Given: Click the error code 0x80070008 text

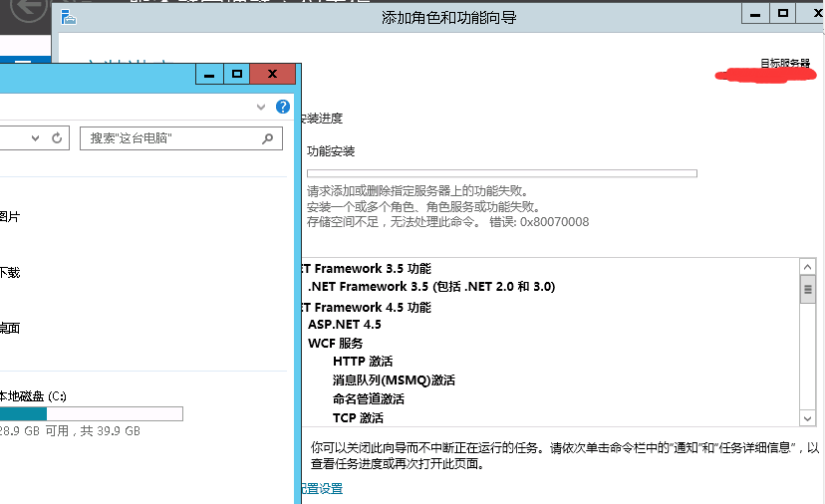Looking at the screenshot, I should click(555, 222).
